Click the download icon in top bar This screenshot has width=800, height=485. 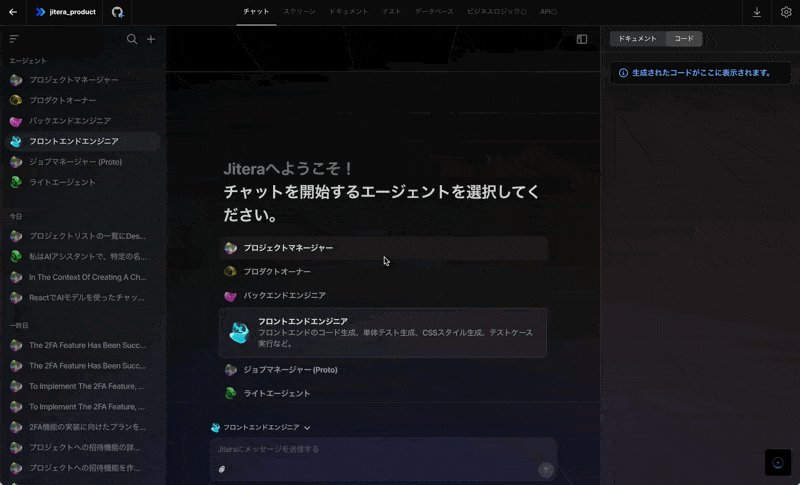757,12
